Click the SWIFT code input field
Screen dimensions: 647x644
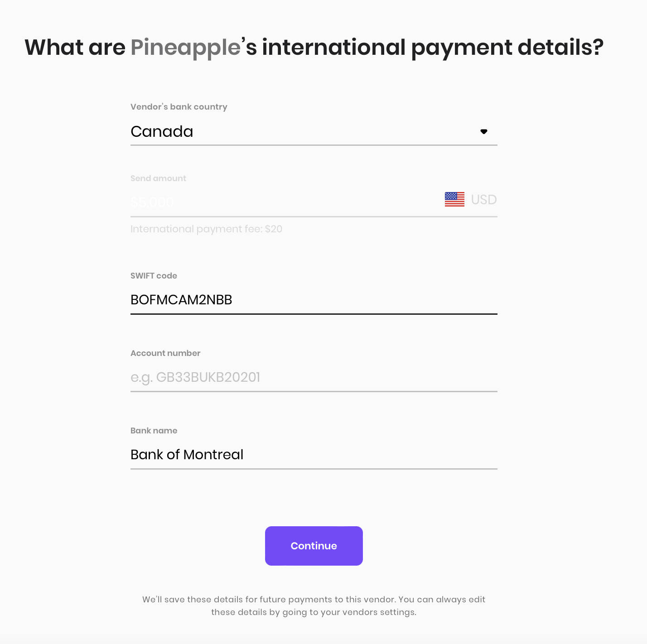point(314,300)
